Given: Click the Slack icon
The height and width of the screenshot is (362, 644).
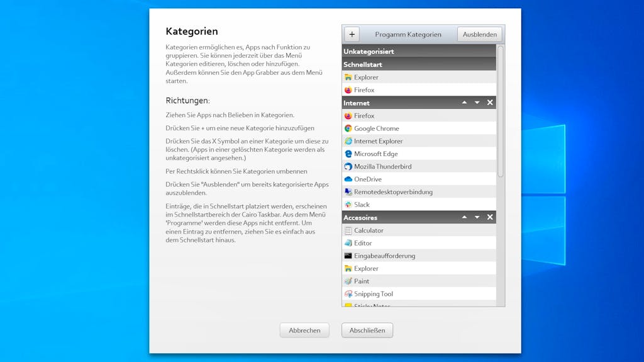Looking at the screenshot, I should coord(348,205).
